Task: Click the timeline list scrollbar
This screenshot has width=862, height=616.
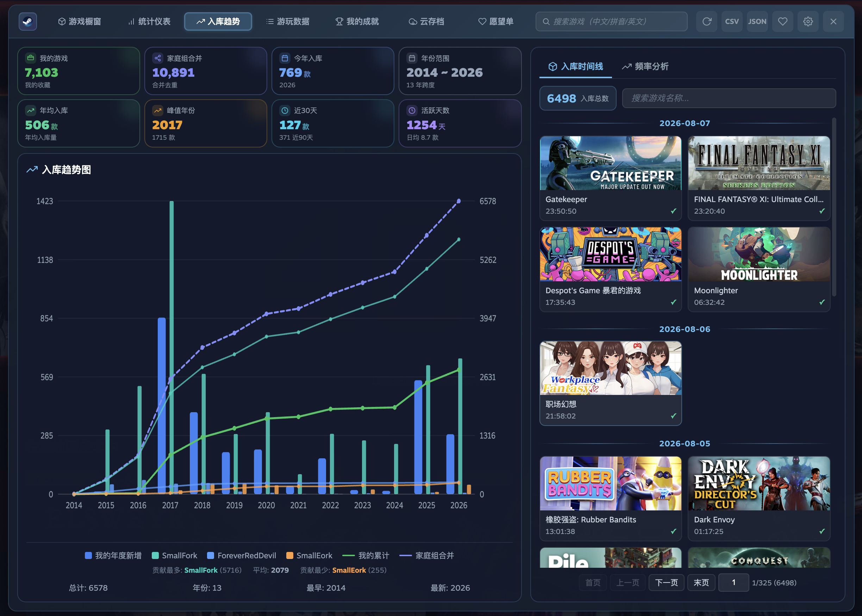Action: point(834,207)
